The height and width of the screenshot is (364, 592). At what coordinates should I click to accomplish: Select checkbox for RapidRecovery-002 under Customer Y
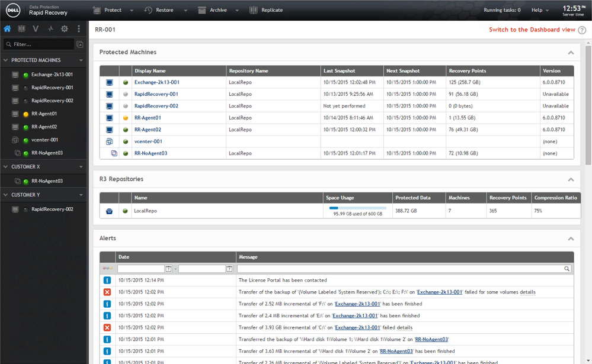15,210
